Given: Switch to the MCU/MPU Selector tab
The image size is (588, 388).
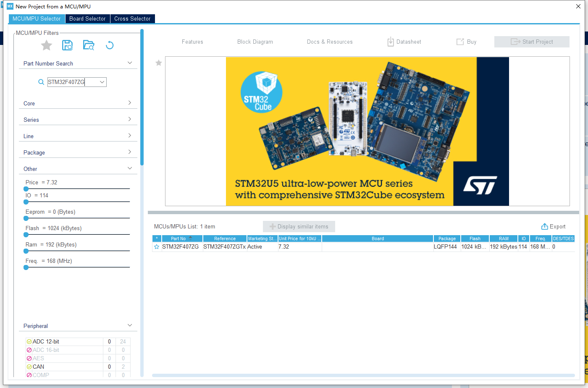Looking at the screenshot, I should [x=37, y=18].
